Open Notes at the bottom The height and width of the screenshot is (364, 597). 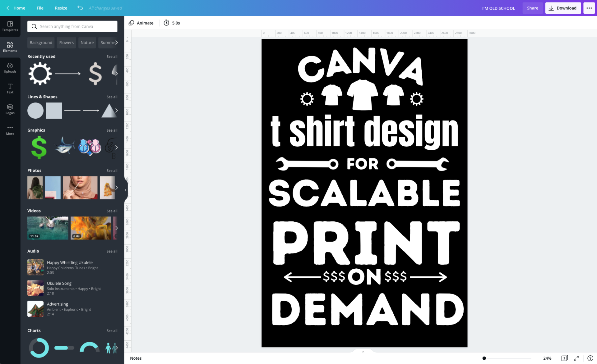[136, 358]
